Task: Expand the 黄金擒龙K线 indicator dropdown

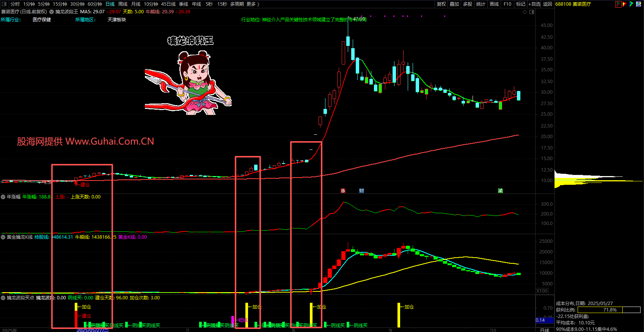Action: pyautogui.click(x=3, y=237)
